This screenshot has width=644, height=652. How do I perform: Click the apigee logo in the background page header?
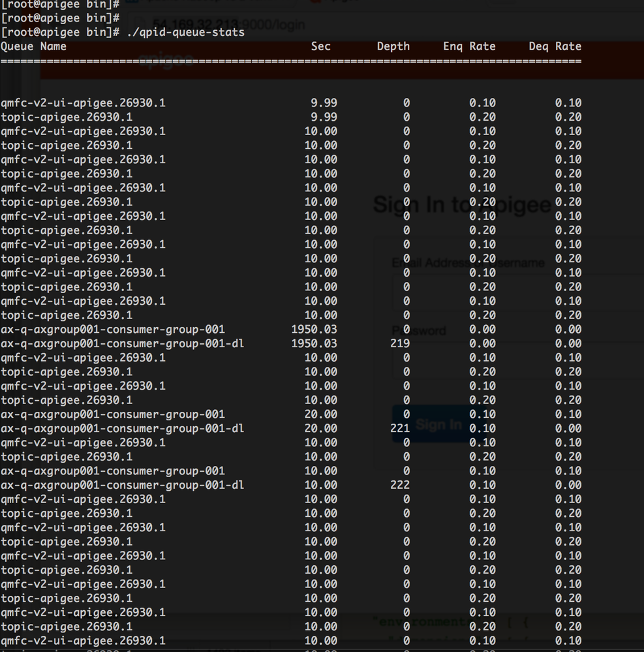166,60
